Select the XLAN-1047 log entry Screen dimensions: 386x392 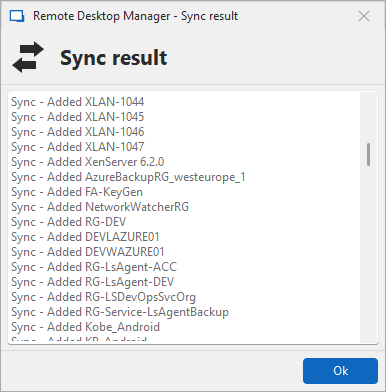pos(77,147)
